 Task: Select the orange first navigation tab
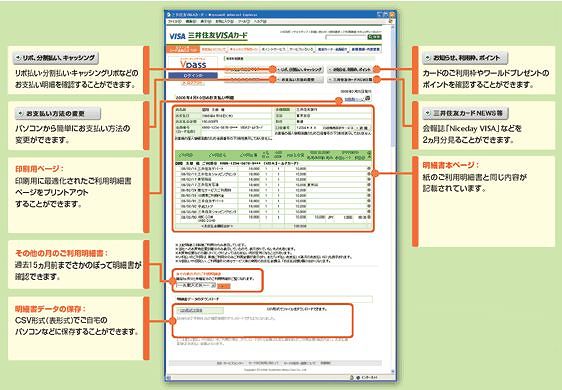coord(183,49)
